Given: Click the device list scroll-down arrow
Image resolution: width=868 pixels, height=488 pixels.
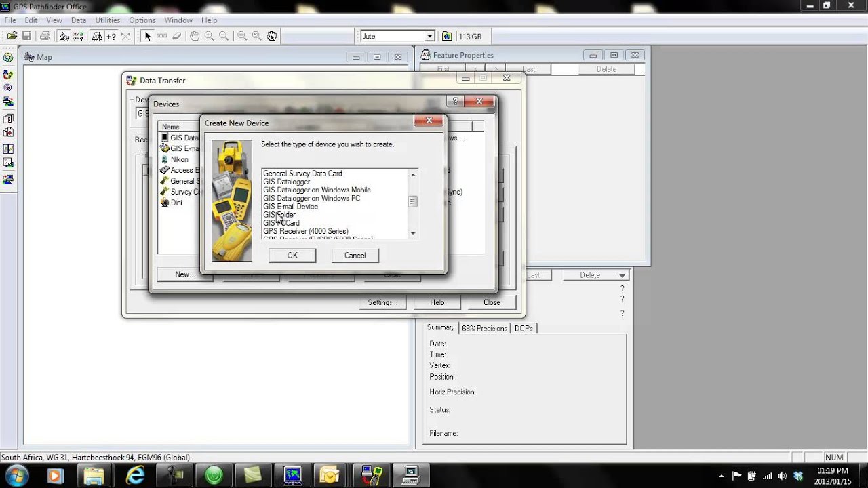Looking at the screenshot, I should pos(413,233).
